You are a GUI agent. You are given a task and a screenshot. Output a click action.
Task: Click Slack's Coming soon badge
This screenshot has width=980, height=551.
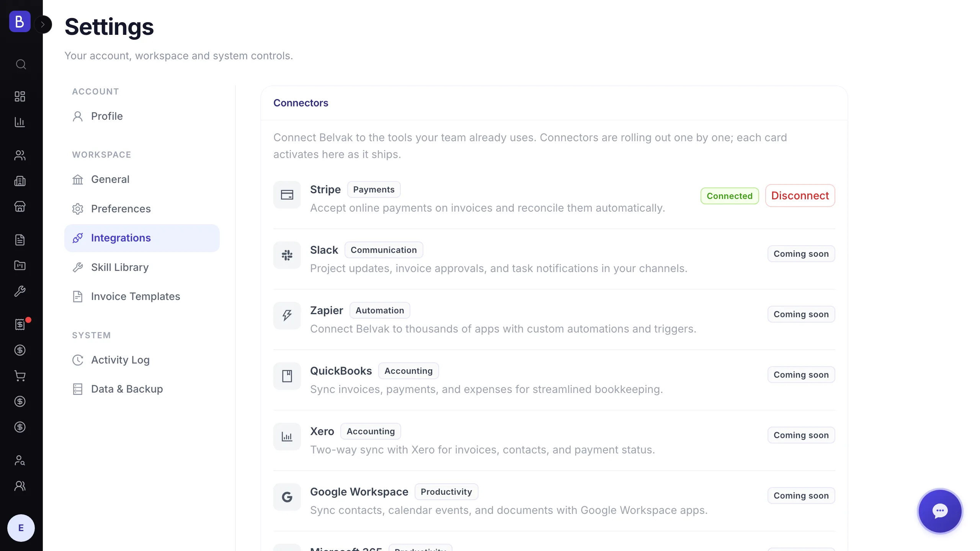click(x=801, y=254)
